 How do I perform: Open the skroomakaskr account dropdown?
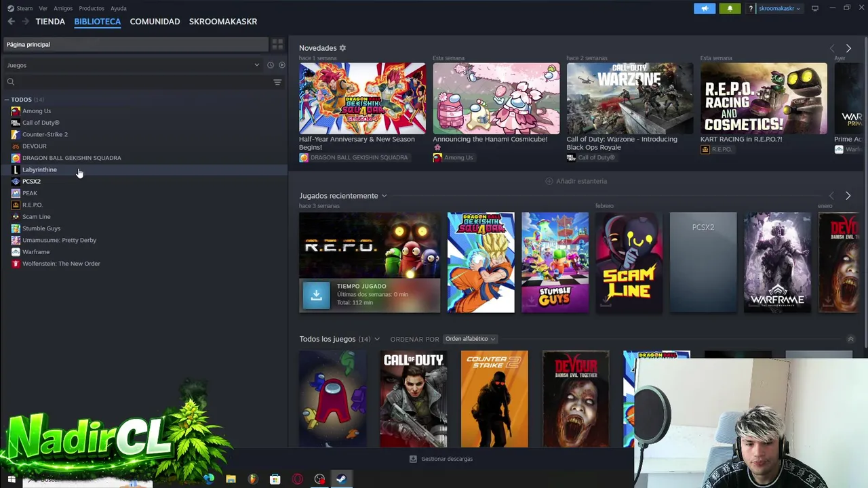779,9
